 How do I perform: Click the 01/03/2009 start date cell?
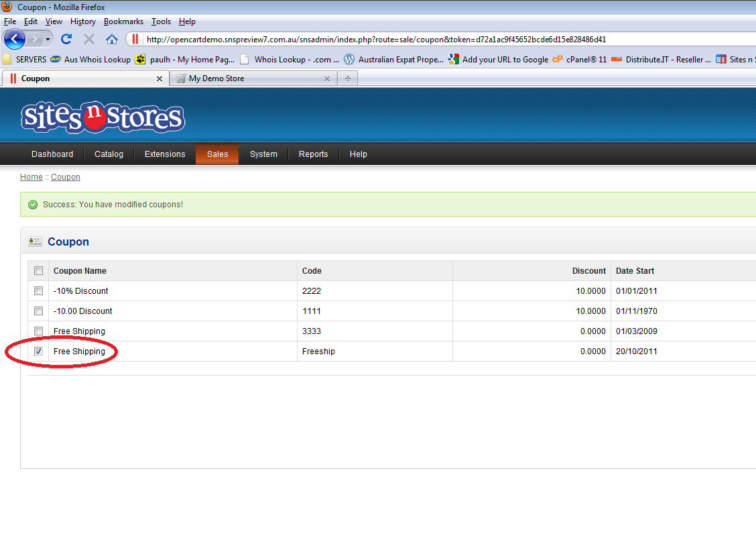click(x=683, y=331)
